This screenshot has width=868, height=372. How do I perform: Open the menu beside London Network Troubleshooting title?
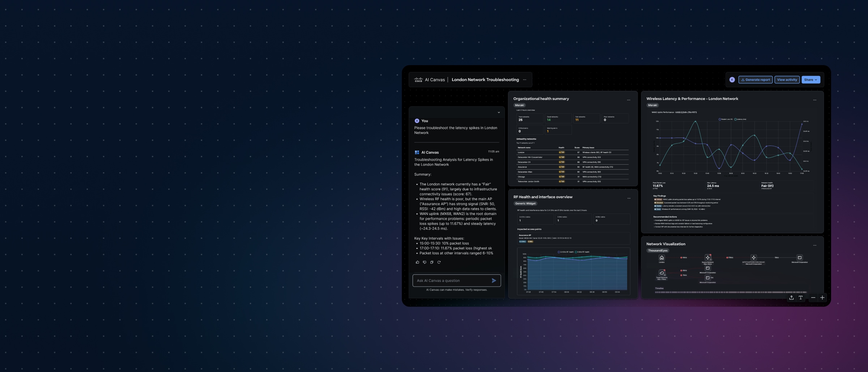point(525,80)
